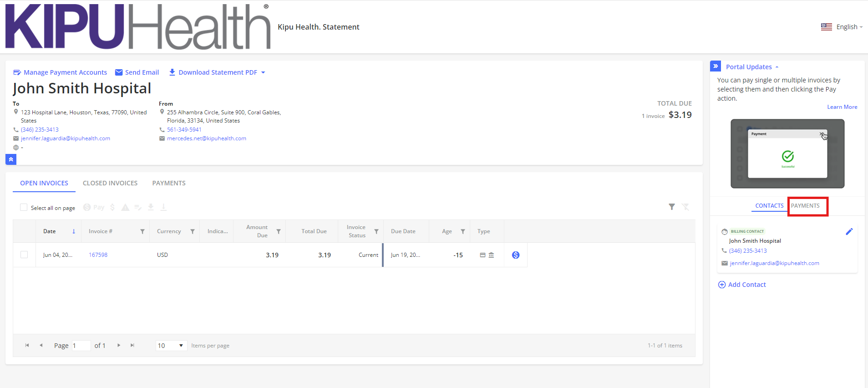Click the Learn More link
The height and width of the screenshot is (388, 868).
pyautogui.click(x=842, y=107)
